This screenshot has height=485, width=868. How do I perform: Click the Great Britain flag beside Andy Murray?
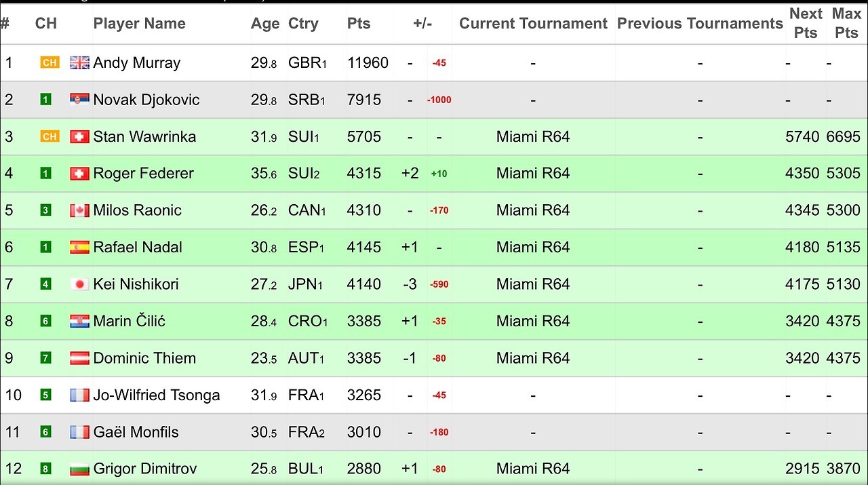coord(79,63)
